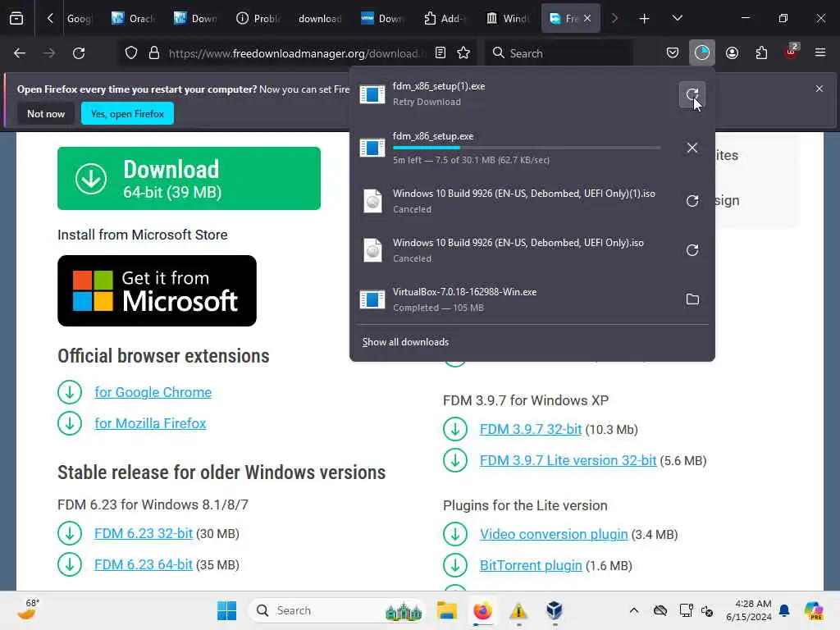Click the fdm_x86_setup.exe progress bar
840x630 pixels.
point(526,148)
